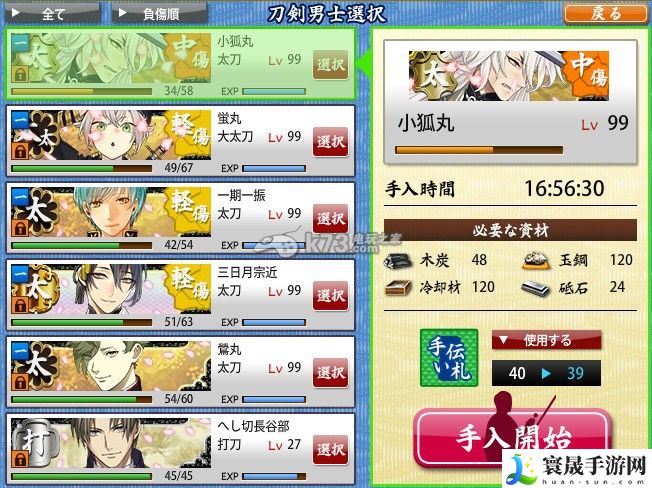Click the lock icon on 蛍丸's card
Viewport: 652px width, 488px height.
pos(20,151)
